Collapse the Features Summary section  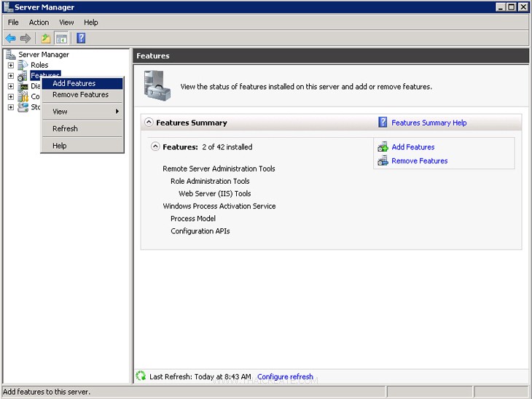click(x=149, y=123)
